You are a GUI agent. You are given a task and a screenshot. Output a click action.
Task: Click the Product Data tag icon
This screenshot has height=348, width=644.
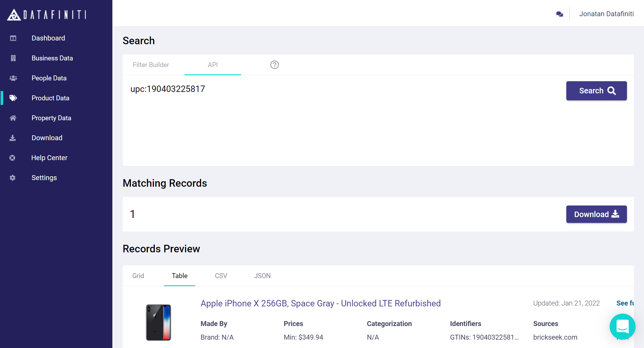(x=13, y=98)
